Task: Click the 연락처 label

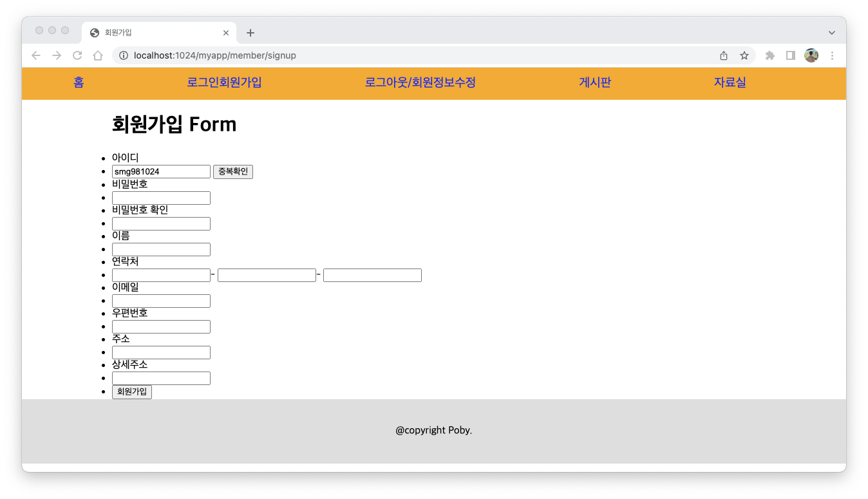Action: pos(125,261)
